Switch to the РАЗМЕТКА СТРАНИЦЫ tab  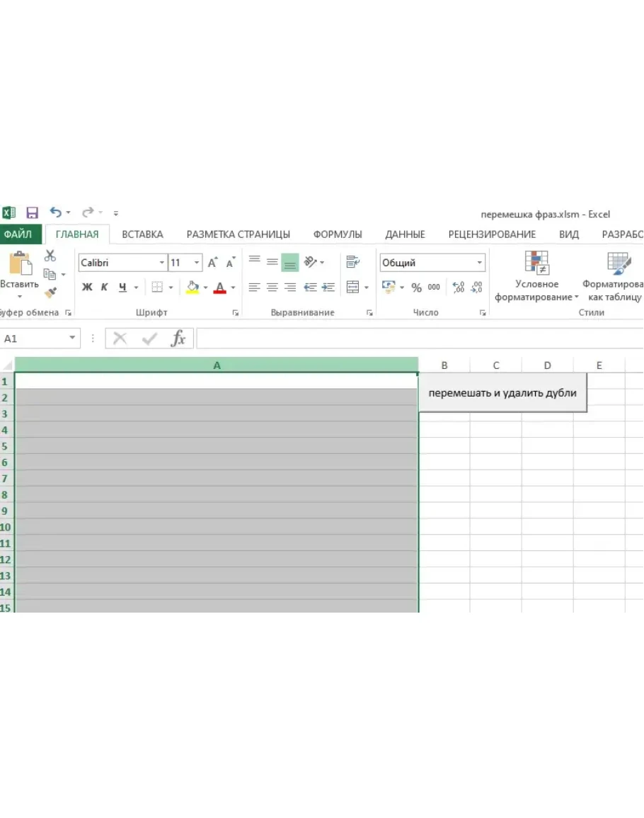(x=238, y=234)
